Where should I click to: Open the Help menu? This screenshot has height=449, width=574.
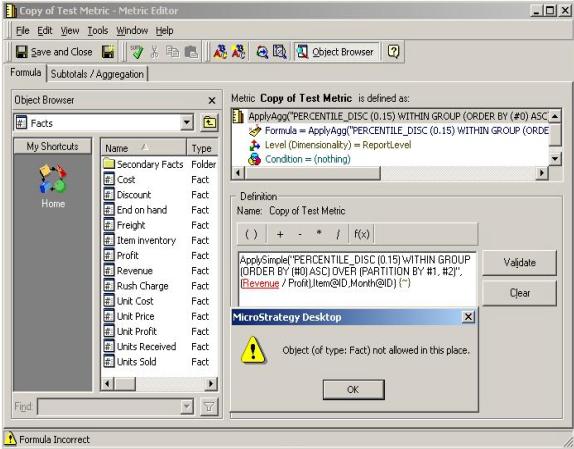click(x=164, y=31)
